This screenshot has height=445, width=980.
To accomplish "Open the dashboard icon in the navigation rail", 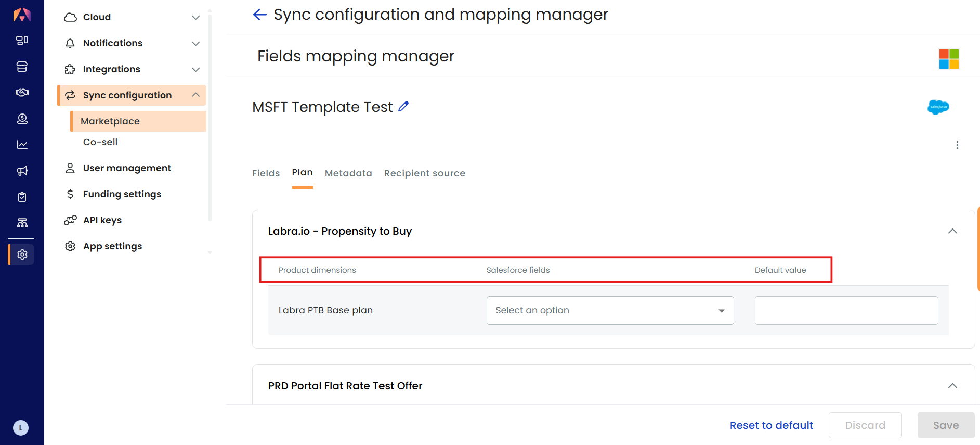I will [x=22, y=41].
